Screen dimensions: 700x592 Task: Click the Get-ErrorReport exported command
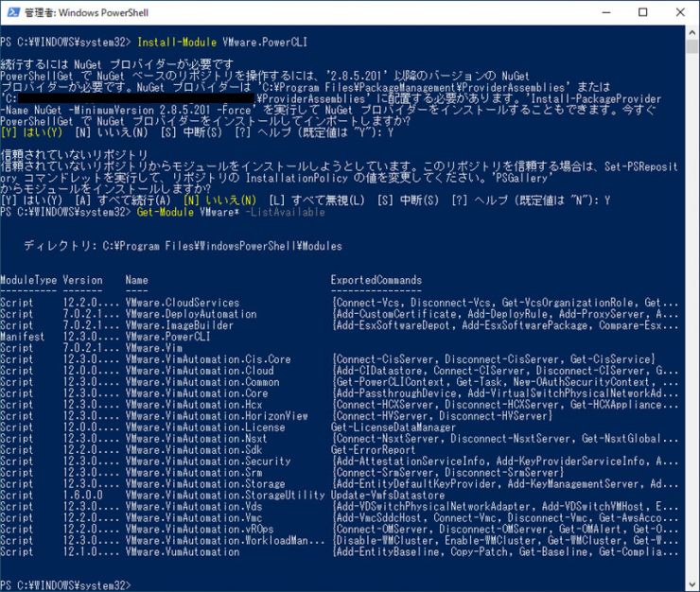[374, 450]
